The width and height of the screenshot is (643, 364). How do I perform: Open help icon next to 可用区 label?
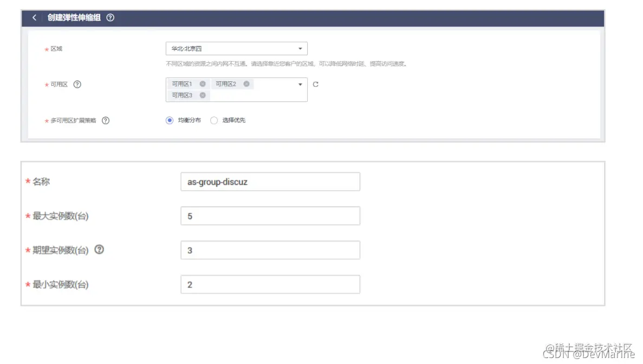point(77,84)
